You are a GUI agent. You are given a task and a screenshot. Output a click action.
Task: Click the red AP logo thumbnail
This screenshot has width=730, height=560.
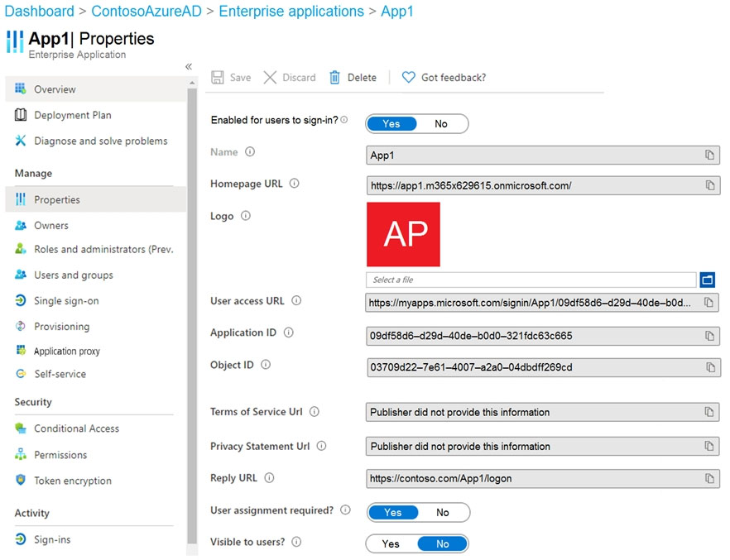pyautogui.click(x=403, y=234)
